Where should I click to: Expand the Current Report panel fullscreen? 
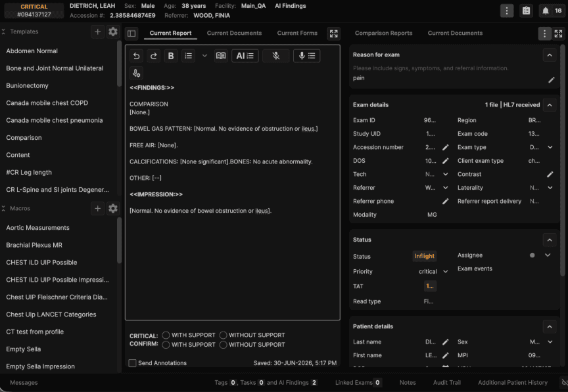333,33
